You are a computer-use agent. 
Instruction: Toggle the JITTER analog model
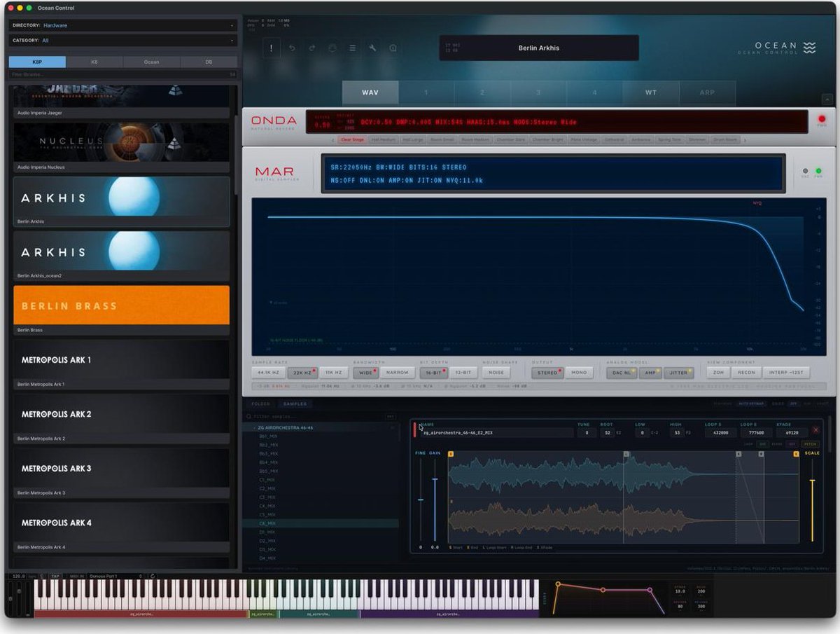(678, 373)
